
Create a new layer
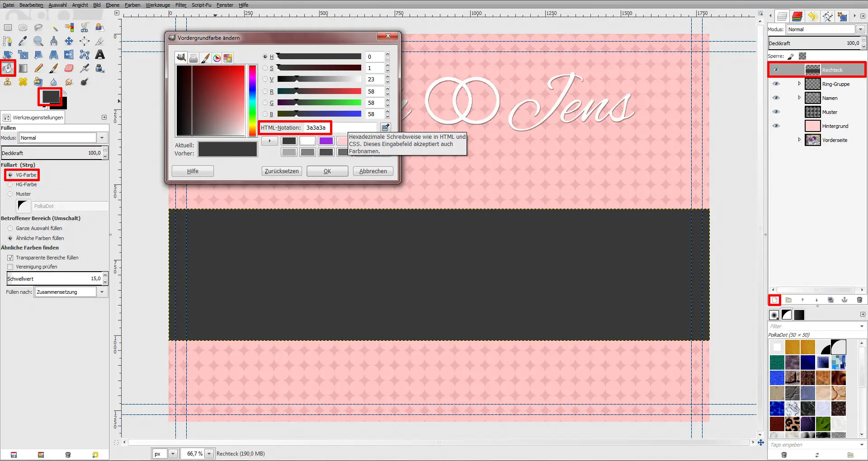pyautogui.click(x=774, y=300)
